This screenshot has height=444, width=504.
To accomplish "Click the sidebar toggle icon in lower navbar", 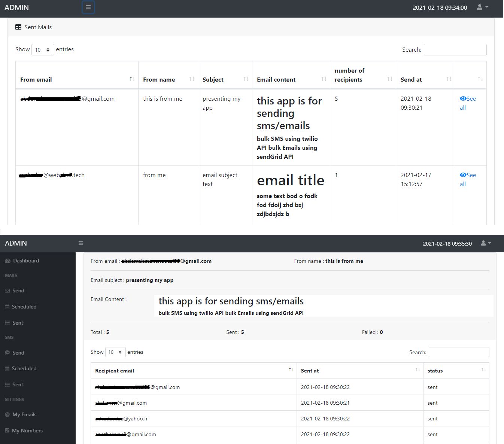I will (x=81, y=243).
